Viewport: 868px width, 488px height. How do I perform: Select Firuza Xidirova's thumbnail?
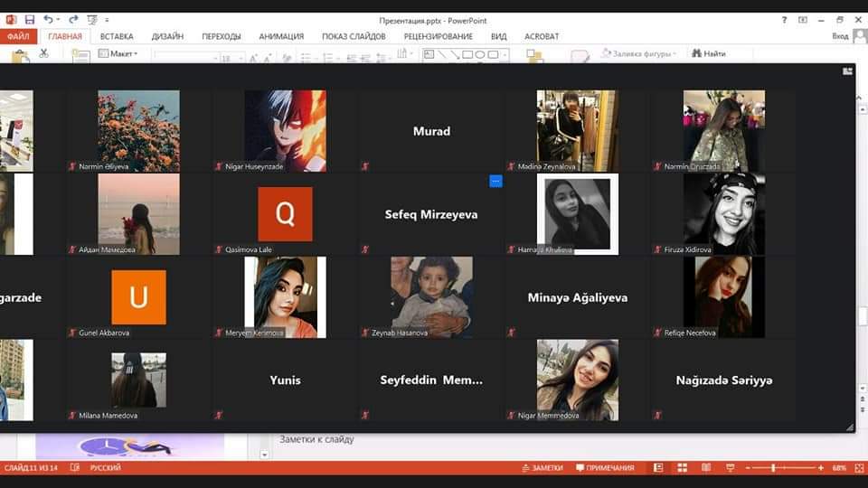pyautogui.click(x=724, y=214)
